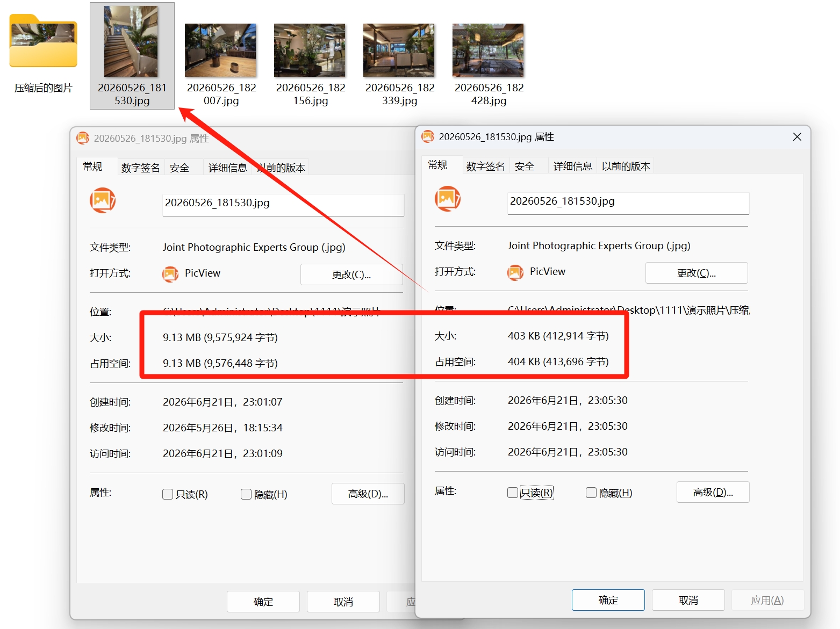This screenshot has height=629, width=840.
Task: Click large file icon in right properties window
Action: 448,199
